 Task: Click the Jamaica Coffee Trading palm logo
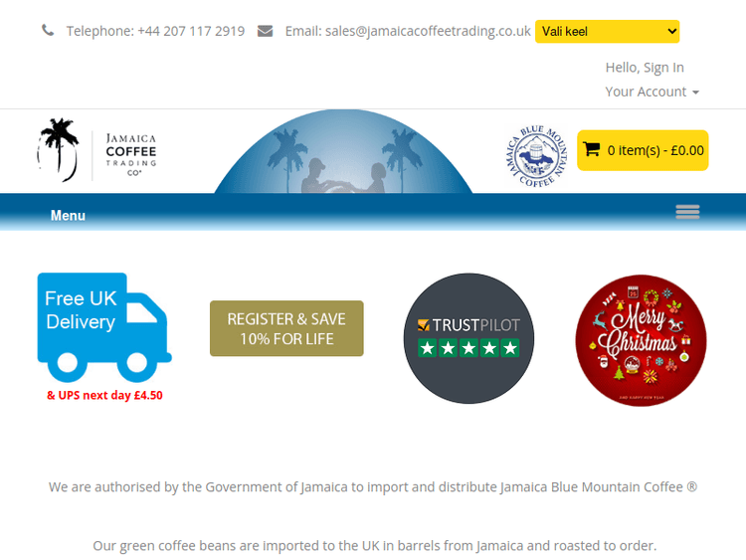[x=97, y=150]
